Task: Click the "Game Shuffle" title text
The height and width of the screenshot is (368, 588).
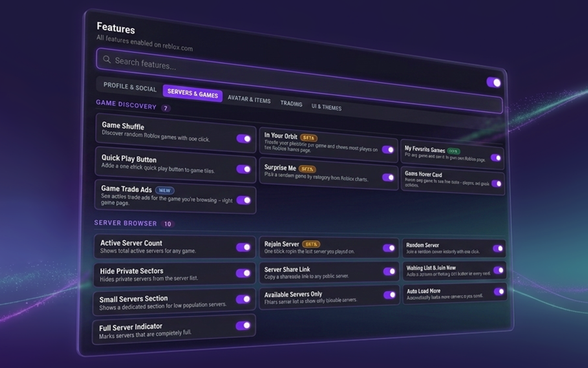Action: 123,126
